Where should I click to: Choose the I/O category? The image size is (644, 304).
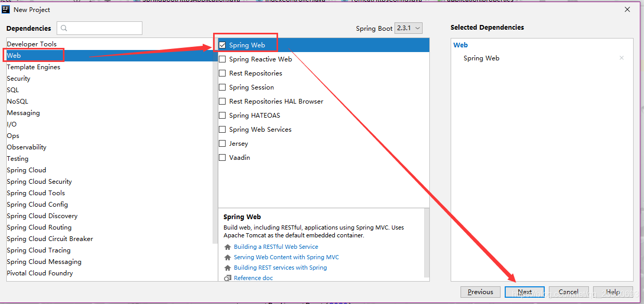tap(109, 124)
